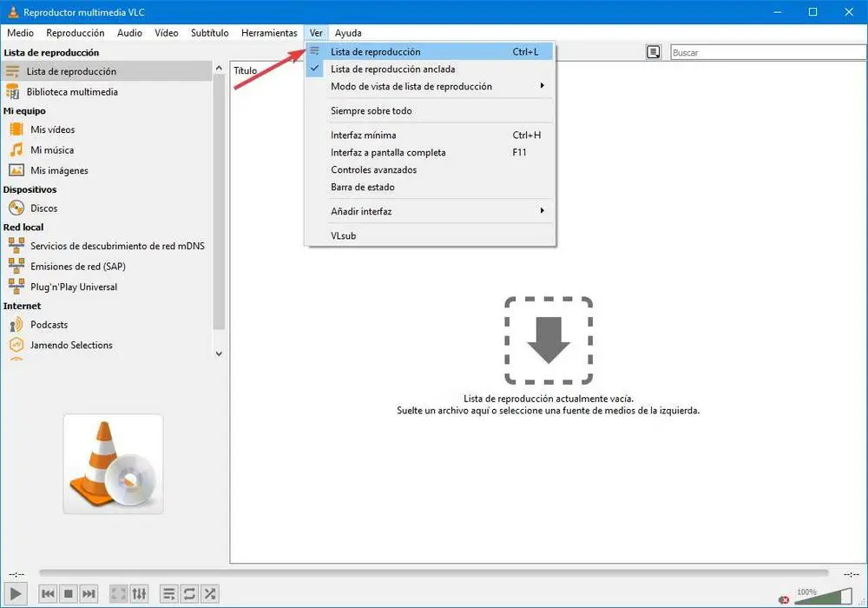
Task: Open Mis vídeos folder icon
Action: 16,129
